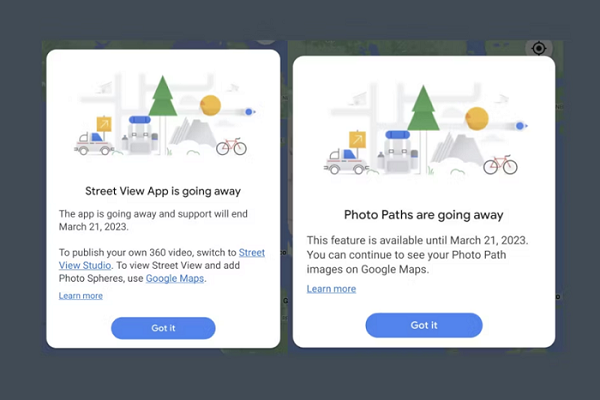Click the yellow arrow sign in Photo Paths illustration
Image resolution: width=600 pixels, height=400 pixels.
(357, 140)
